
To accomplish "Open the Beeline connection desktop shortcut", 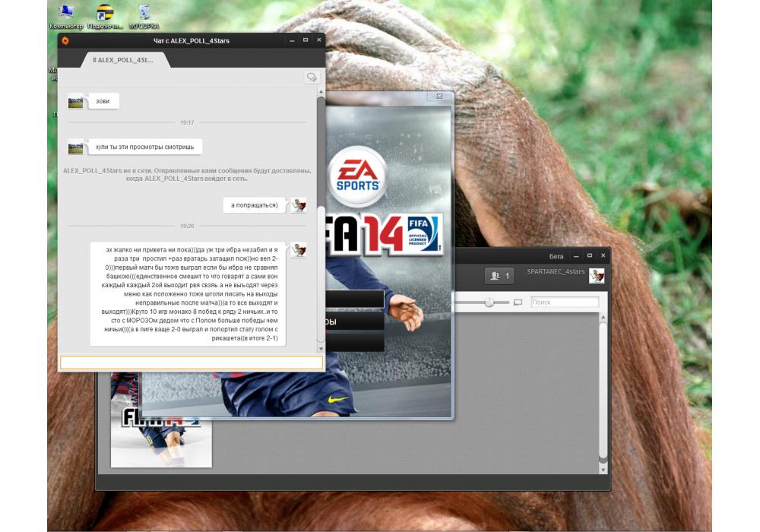I will pyautogui.click(x=104, y=14).
